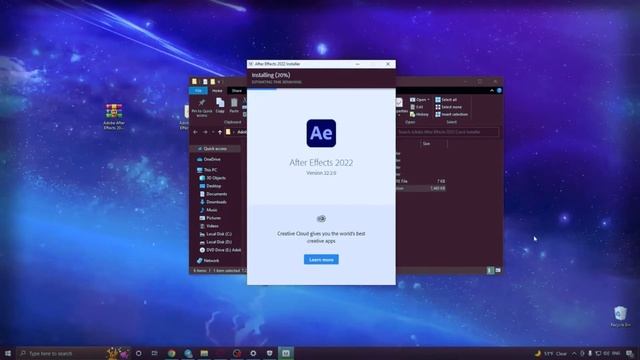Screen dimensions: 640x360
Task: Open the Home tab in File Explorer
Action: 217,91
